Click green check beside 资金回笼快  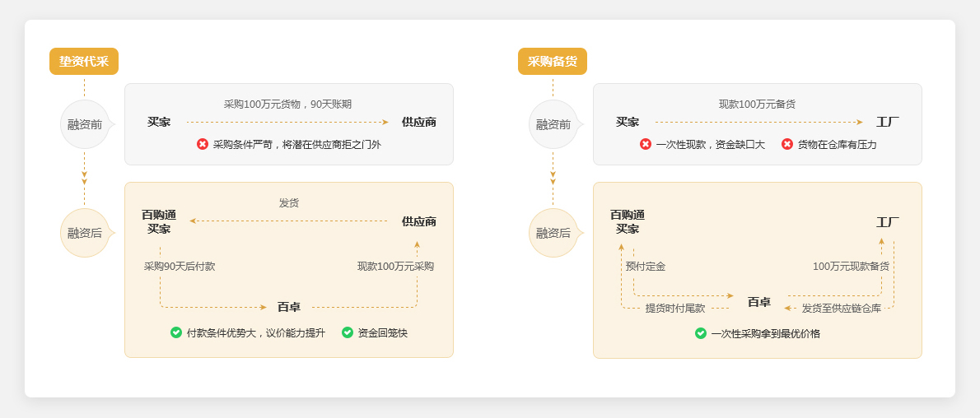pos(348,332)
